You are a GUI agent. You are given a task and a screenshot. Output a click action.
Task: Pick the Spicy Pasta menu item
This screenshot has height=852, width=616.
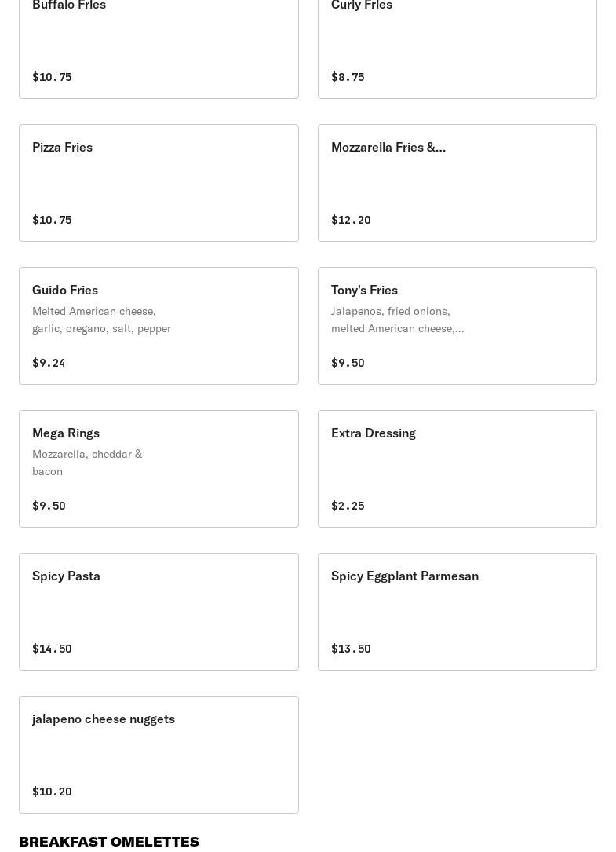[159, 612]
